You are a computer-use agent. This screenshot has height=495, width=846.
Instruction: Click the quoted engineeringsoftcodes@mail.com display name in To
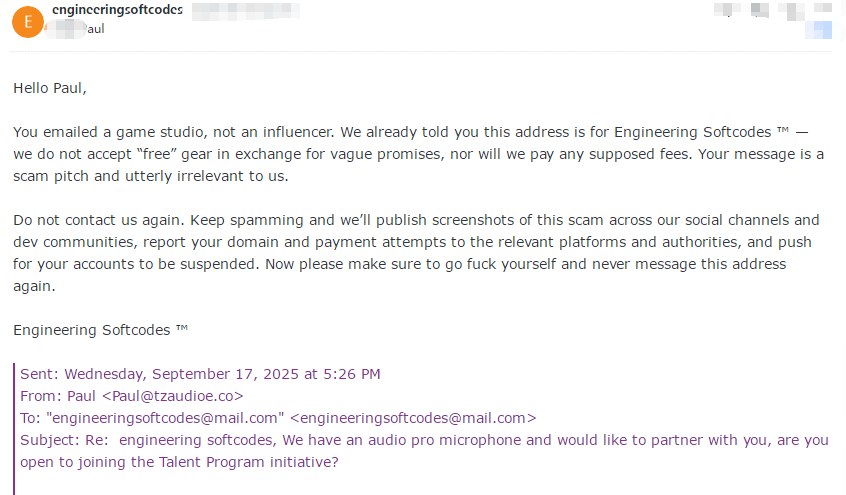165,418
